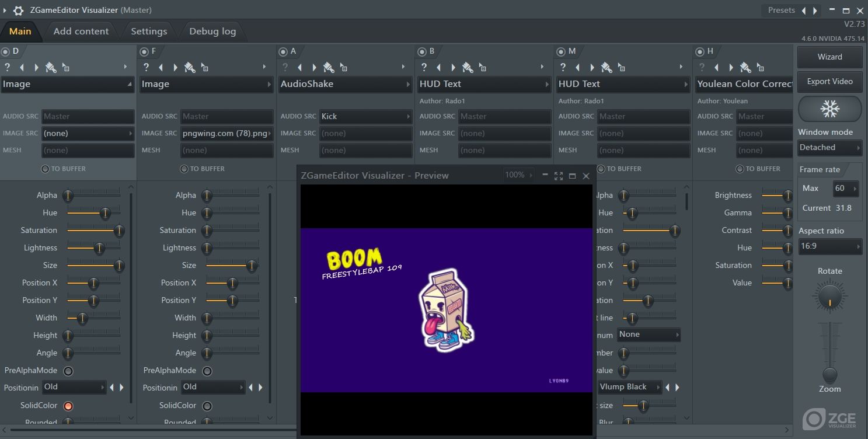
Task: Click the paint bucket icon in layer A
Action: point(329,67)
